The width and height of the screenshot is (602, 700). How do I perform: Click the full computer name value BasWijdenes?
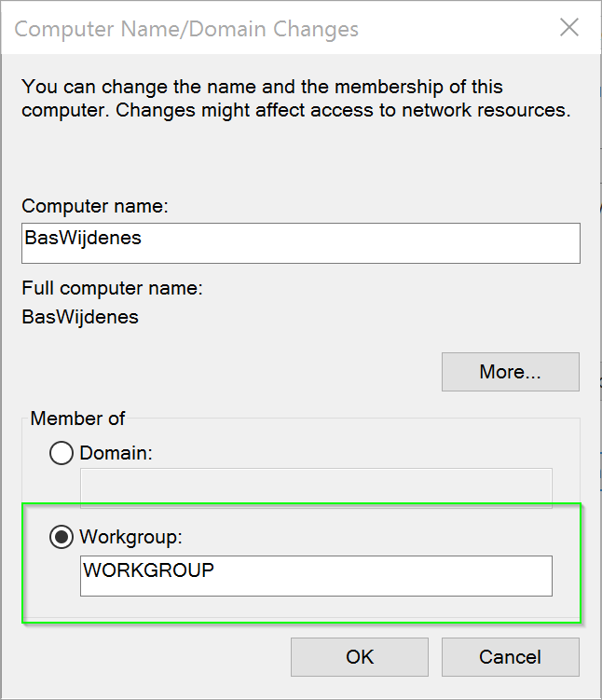80,317
